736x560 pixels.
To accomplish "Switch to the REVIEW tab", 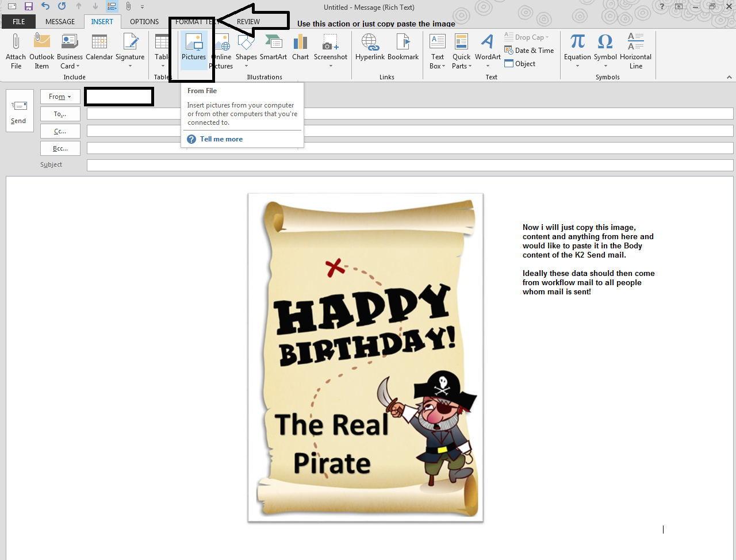I will coord(248,22).
